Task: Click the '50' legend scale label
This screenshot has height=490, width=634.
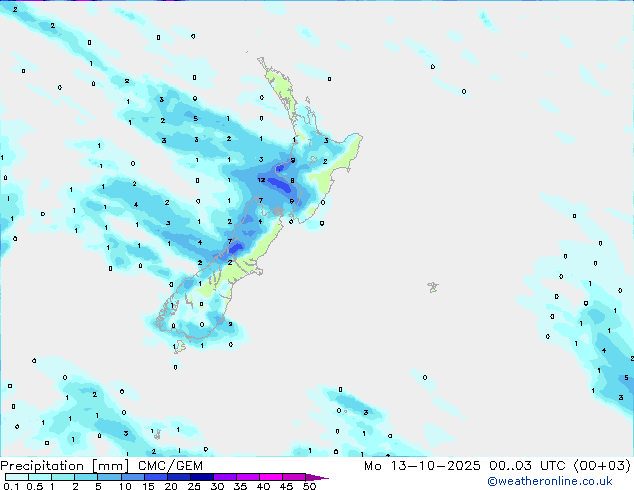Action: pyautogui.click(x=309, y=486)
